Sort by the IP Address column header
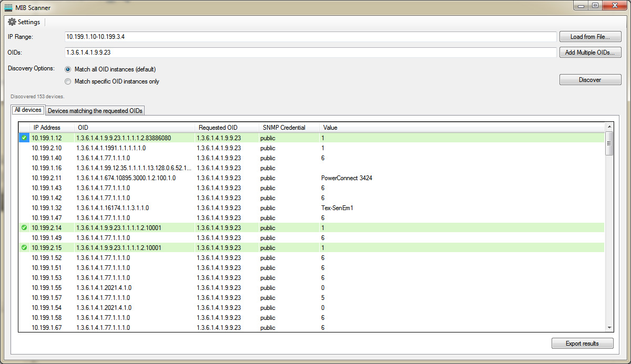The image size is (631, 364). pos(47,128)
